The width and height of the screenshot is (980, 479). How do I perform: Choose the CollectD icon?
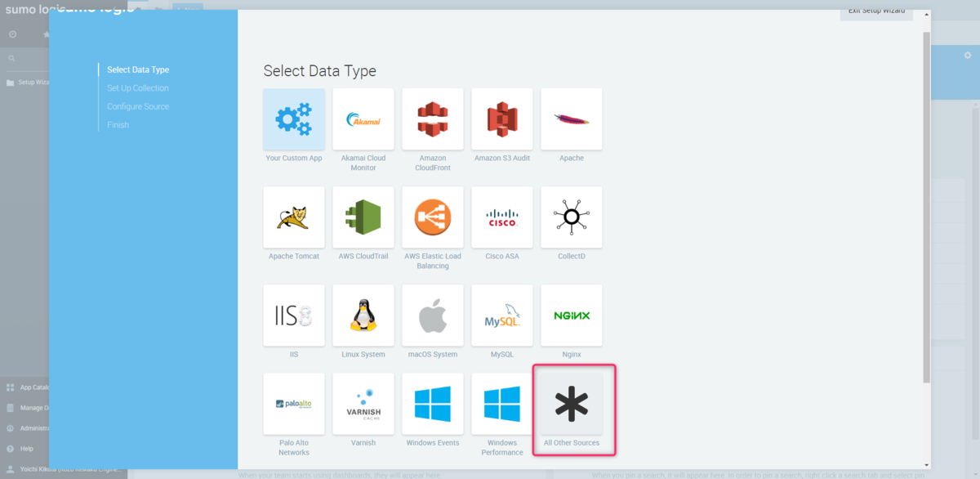(572, 217)
